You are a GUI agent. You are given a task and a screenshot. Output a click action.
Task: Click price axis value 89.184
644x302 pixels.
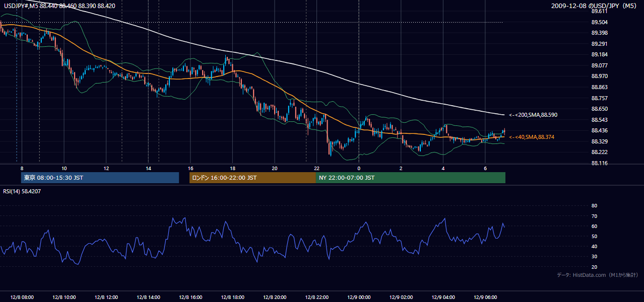599,54
